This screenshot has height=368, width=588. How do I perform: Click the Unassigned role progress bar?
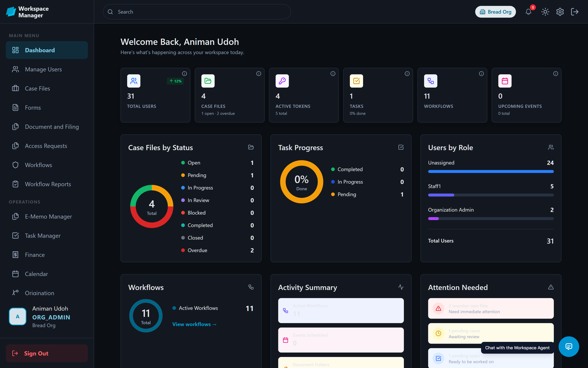point(491,172)
